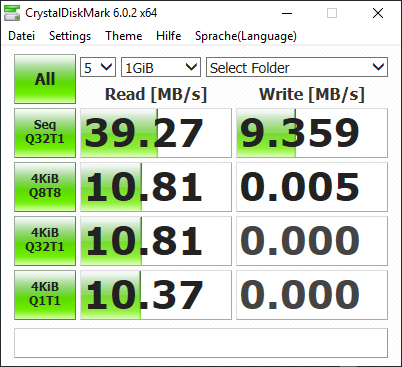Click the Seq write result 9.359
The width and height of the screenshot is (402, 367).
click(x=312, y=133)
